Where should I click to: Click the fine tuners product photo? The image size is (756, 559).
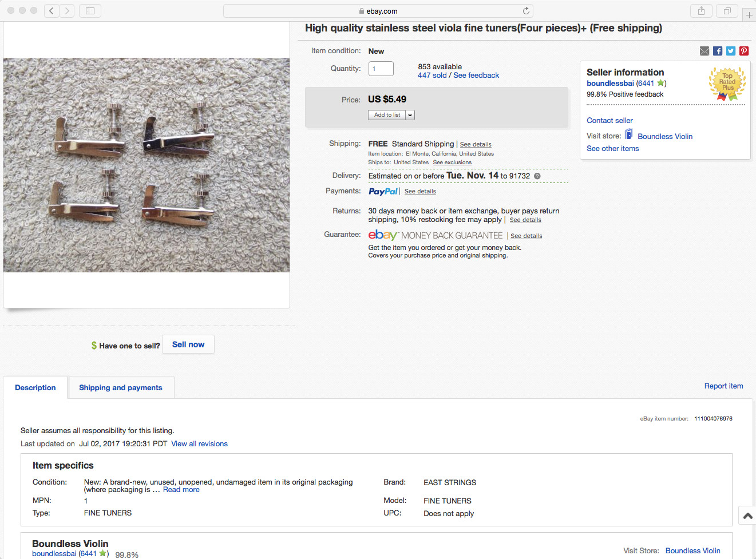147,165
